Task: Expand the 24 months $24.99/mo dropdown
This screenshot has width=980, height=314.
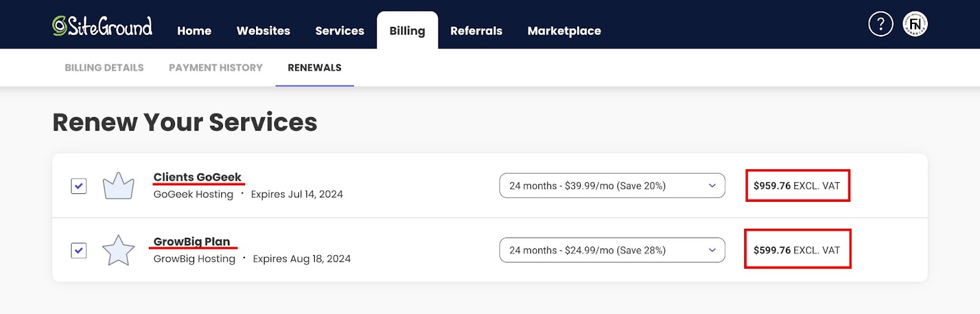Action: pyautogui.click(x=612, y=250)
